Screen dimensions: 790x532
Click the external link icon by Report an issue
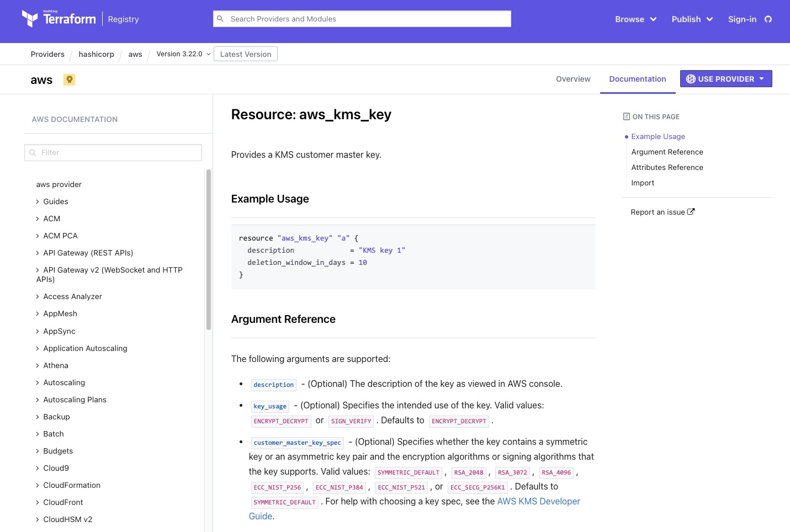point(691,212)
